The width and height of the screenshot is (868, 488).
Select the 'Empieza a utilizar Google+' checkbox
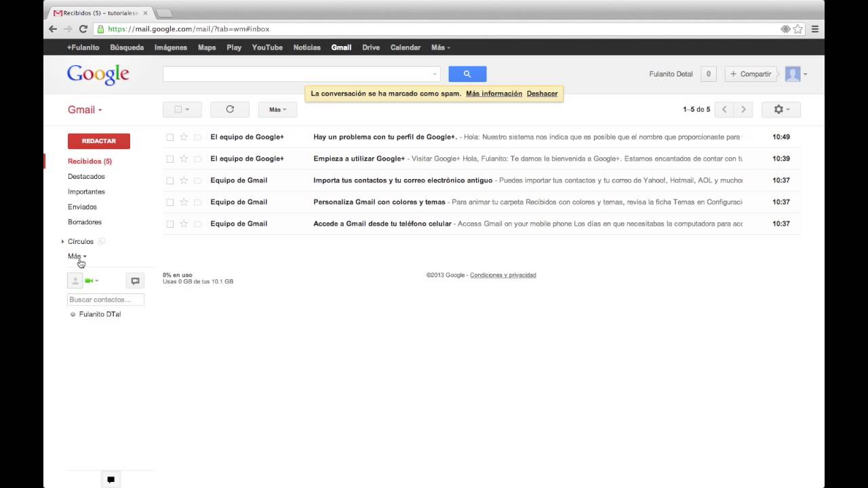point(170,159)
